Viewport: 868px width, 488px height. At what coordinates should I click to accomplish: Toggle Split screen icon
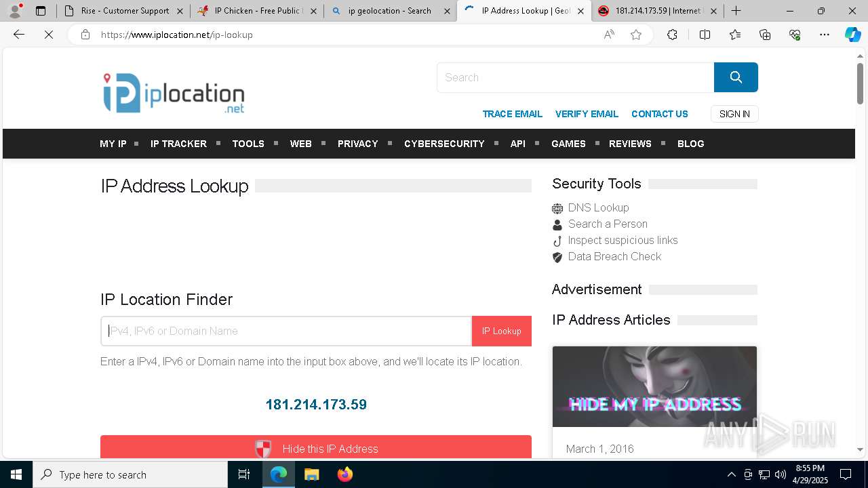click(705, 35)
